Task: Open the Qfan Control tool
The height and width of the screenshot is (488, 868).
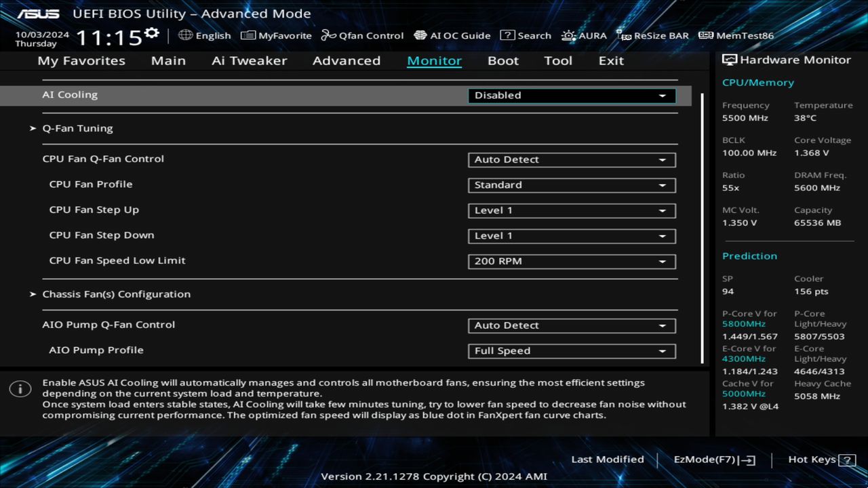Action: point(362,35)
